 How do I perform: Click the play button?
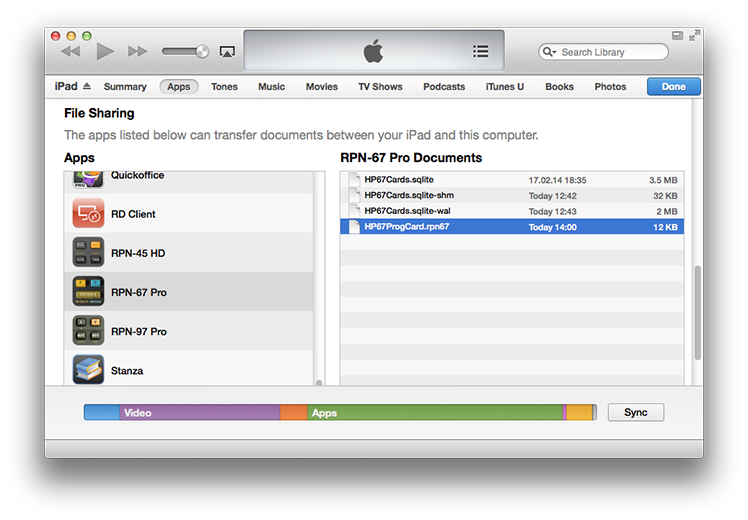105,51
